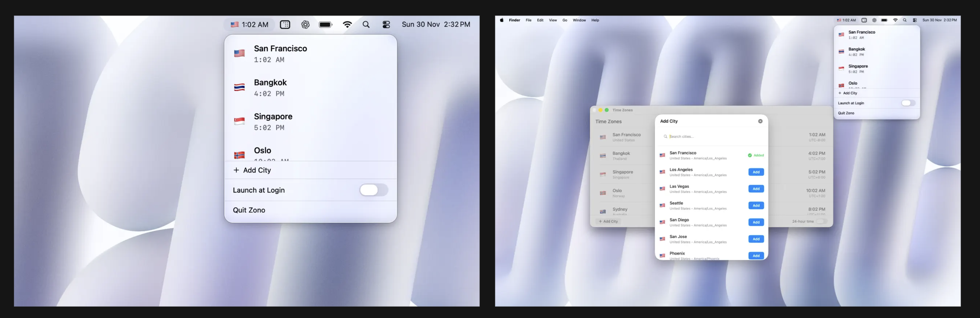Add Los Angeles using its Add button
The width and height of the screenshot is (980, 318).
tap(756, 172)
